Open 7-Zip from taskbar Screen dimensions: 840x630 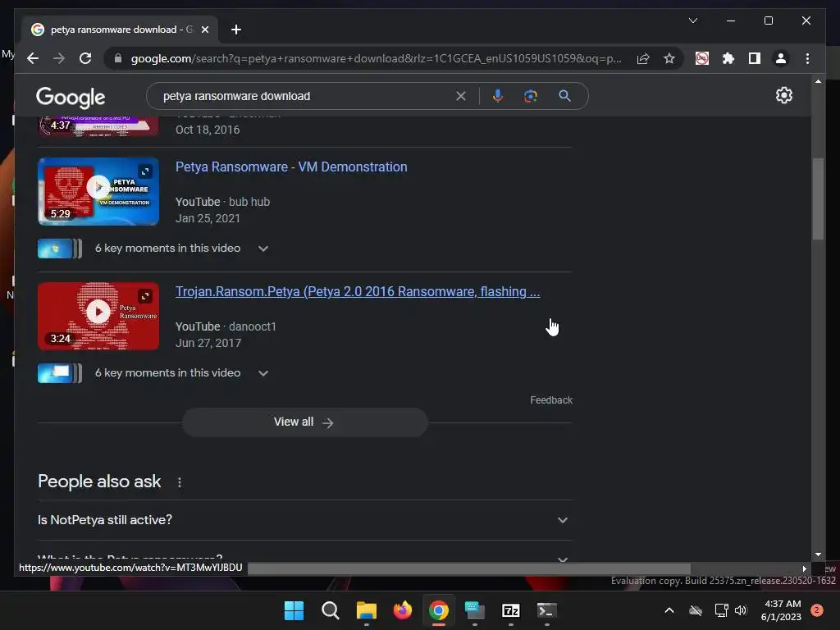tap(510, 610)
